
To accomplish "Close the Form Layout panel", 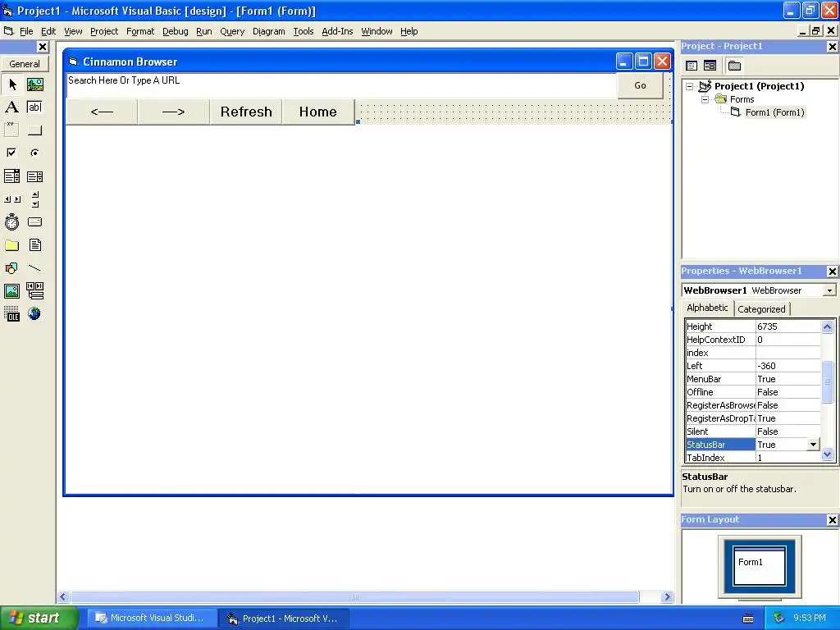I will 833,520.
